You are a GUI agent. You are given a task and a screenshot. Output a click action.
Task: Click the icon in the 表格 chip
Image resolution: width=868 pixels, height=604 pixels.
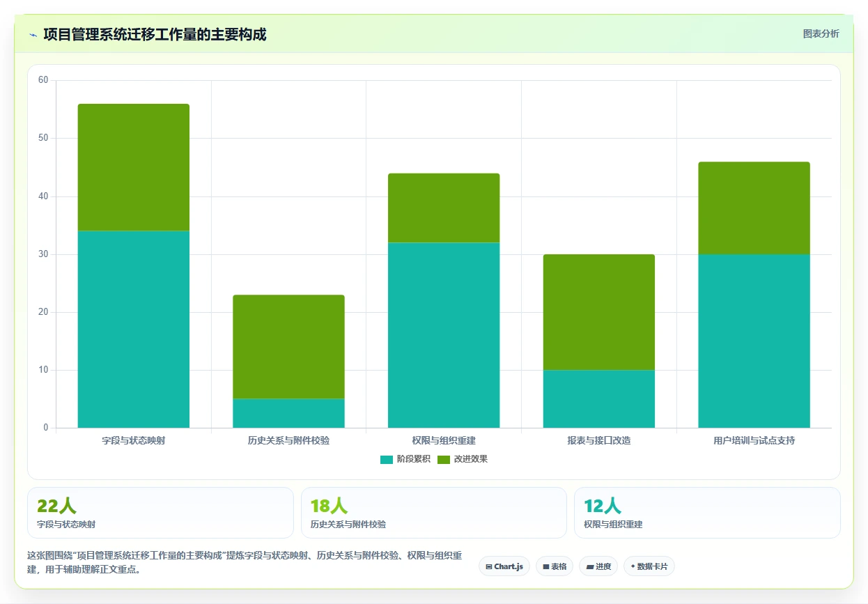point(546,566)
